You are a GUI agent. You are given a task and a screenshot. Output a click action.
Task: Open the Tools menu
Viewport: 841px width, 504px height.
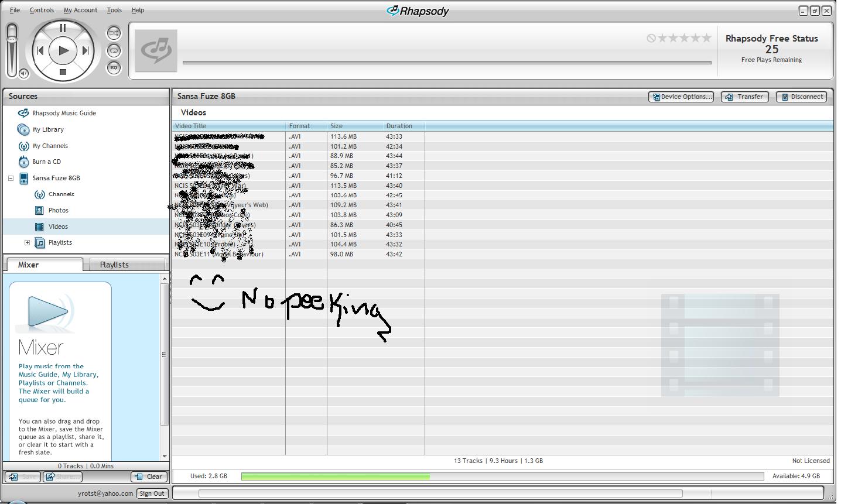[114, 10]
